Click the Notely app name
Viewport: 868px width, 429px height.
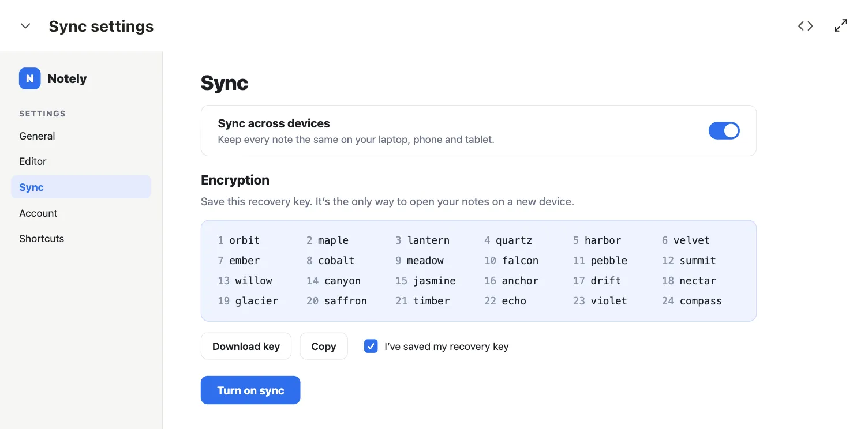(x=67, y=79)
